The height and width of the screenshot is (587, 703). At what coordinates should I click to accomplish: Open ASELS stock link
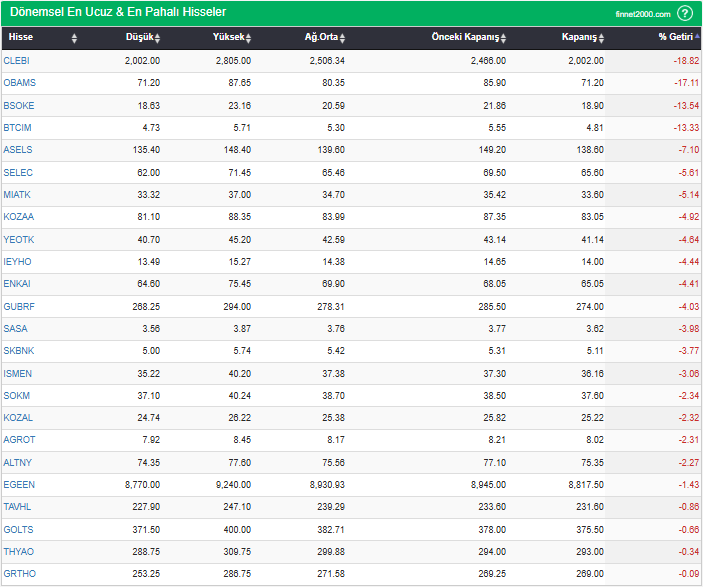[x=18, y=150]
